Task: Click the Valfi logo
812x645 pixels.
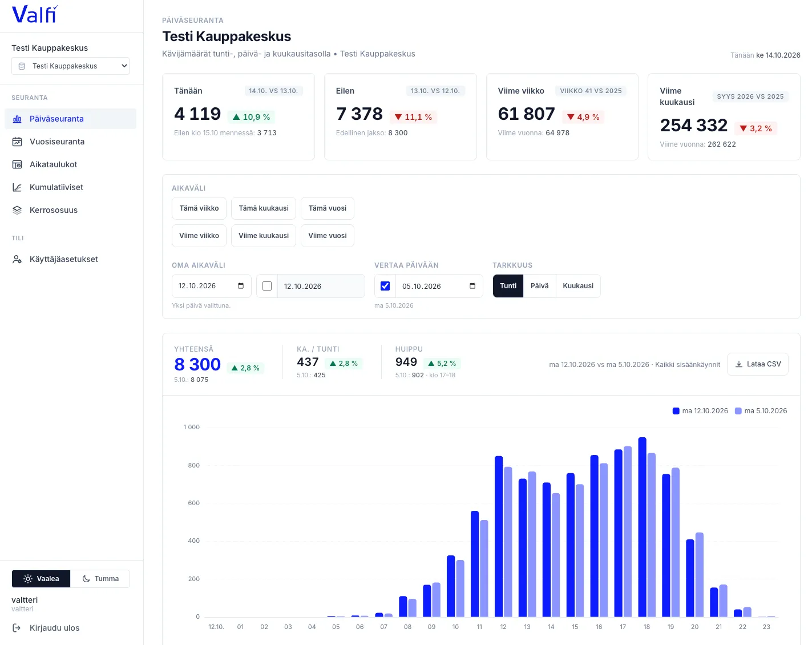Action: (35, 15)
